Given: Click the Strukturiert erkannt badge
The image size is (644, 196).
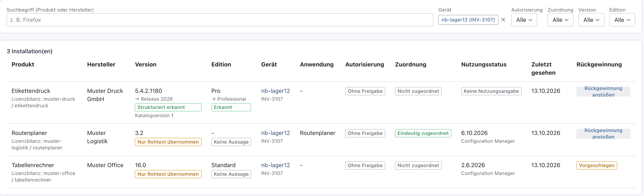Looking at the screenshot, I should point(168,107).
